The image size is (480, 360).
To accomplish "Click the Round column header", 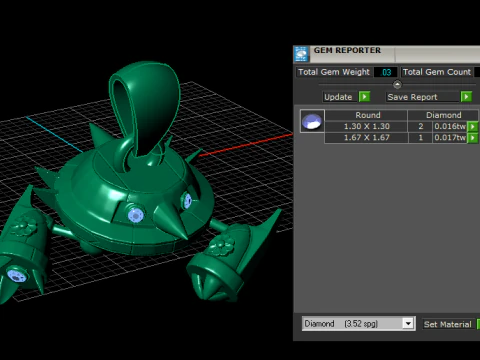I will [366, 115].
